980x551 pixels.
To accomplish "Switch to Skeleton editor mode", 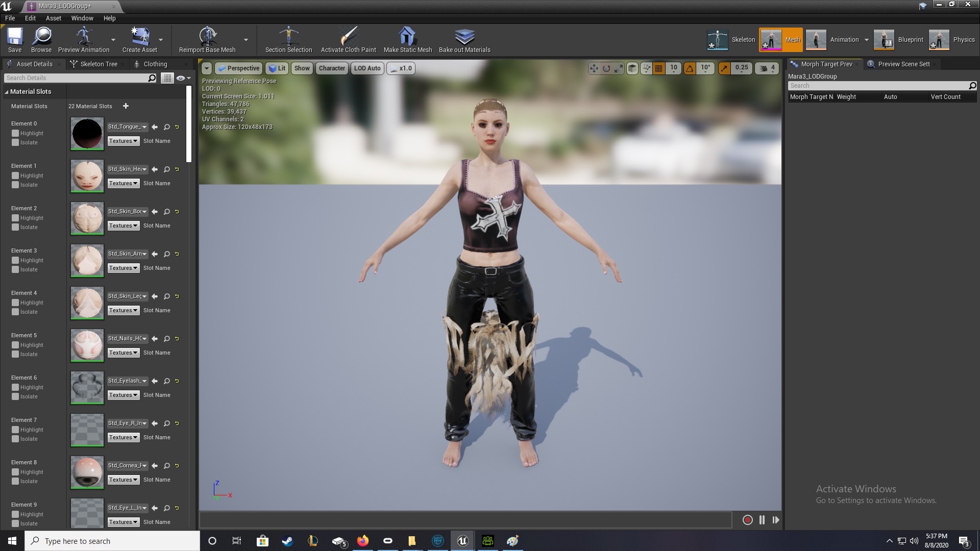I will 731,40.
